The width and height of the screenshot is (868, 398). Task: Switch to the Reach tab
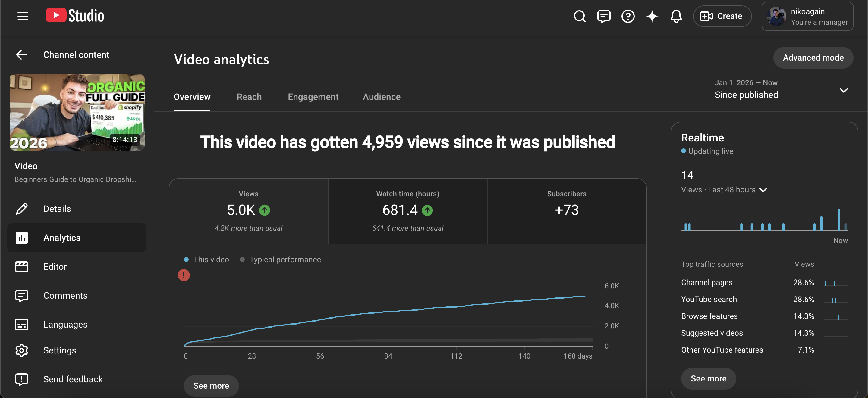(249, 97)
